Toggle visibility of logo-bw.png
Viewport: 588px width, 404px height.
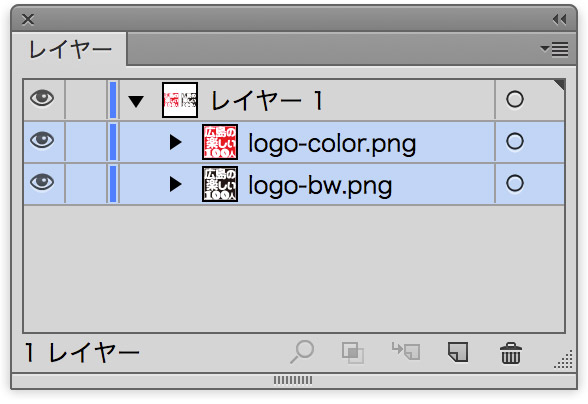(x=42, y=182)
